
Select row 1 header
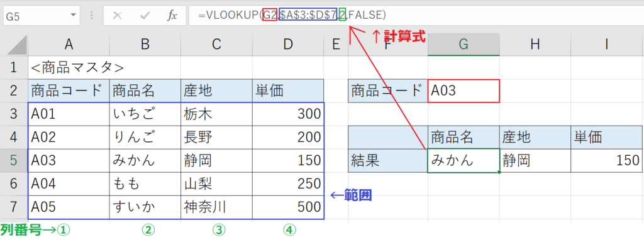coord(14,68)
